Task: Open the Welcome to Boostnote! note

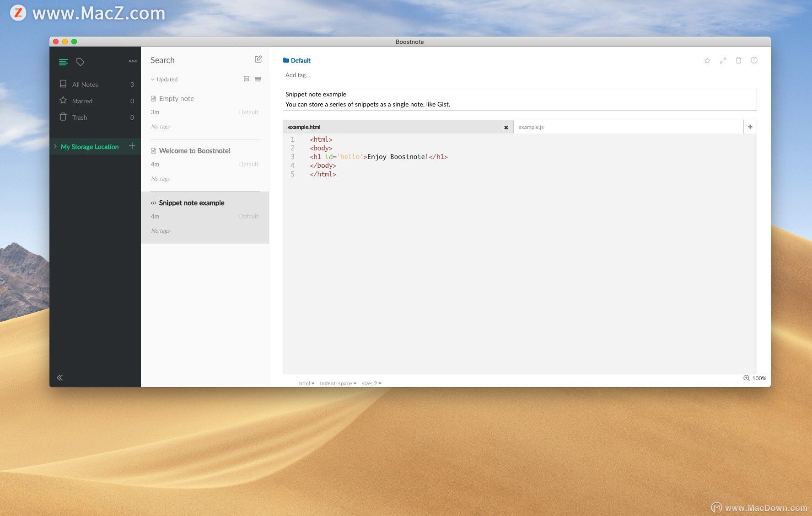Action: click(x=205, y=165)
